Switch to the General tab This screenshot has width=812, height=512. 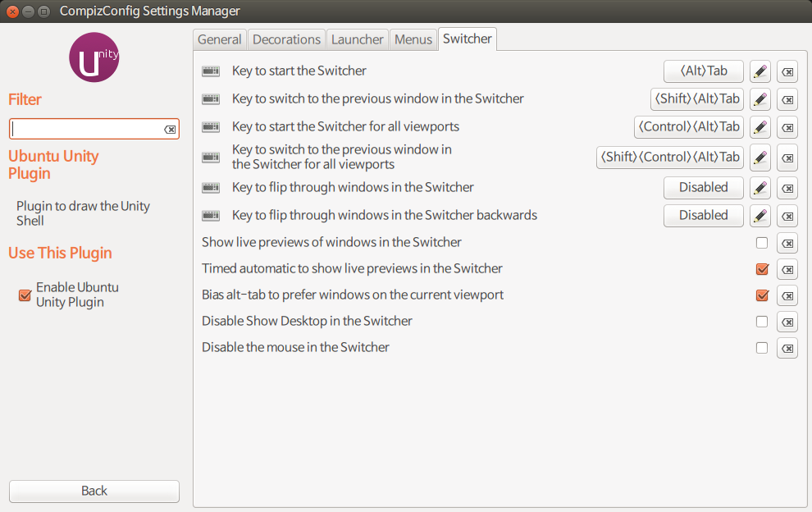pos(220,39)
